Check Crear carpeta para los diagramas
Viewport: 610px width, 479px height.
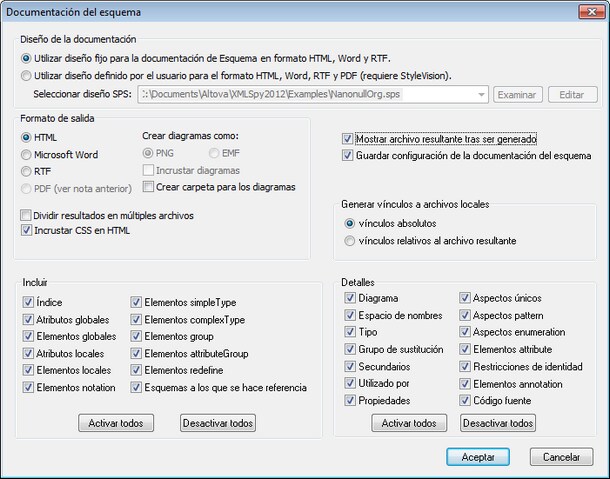click(148, 187)
